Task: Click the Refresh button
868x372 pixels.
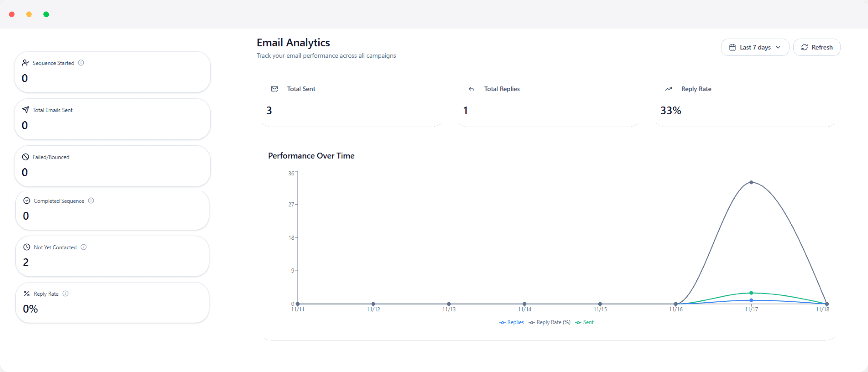Action: 817,47
